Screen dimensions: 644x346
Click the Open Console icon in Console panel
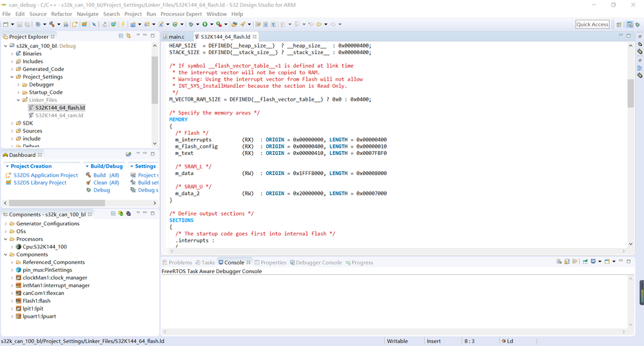[607, 261]
